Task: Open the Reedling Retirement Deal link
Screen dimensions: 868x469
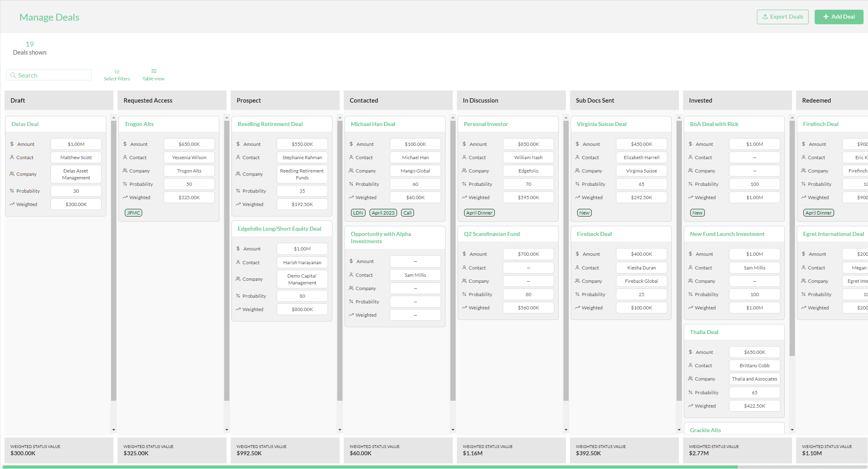Action: [270, 124]
